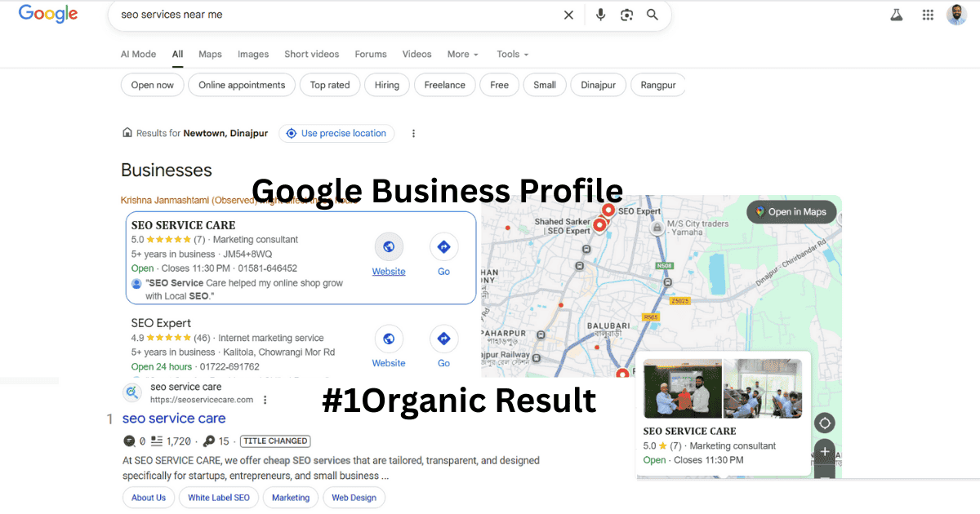Viewport: 980px width, 514px height.
Task: Get directions via the Go icon for SEO Expert
Action: tap(443, 339)
